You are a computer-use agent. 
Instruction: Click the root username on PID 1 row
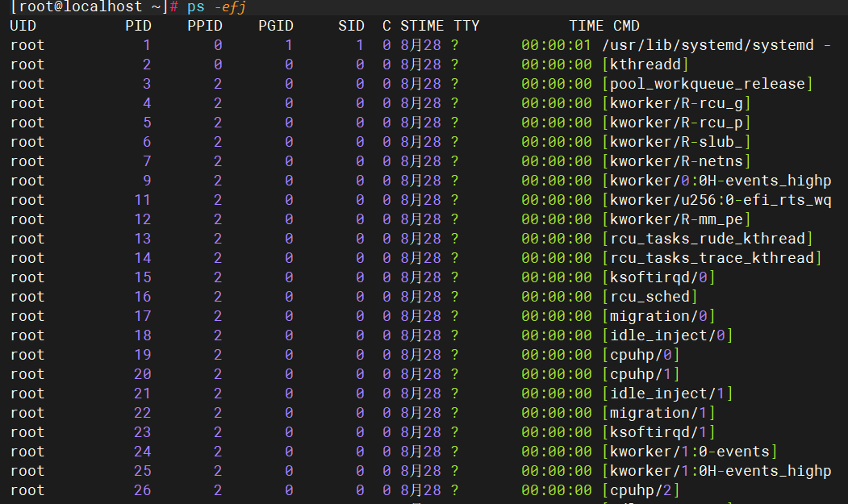[x=27, y=44]
